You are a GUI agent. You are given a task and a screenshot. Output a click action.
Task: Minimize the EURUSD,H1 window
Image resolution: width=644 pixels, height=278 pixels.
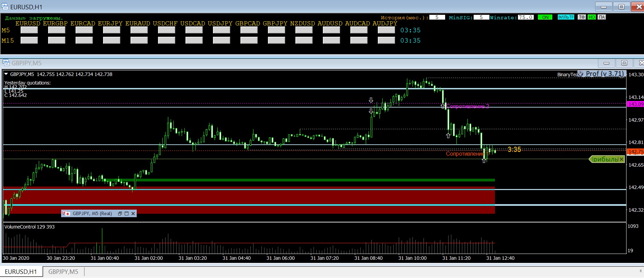[604, 7]
